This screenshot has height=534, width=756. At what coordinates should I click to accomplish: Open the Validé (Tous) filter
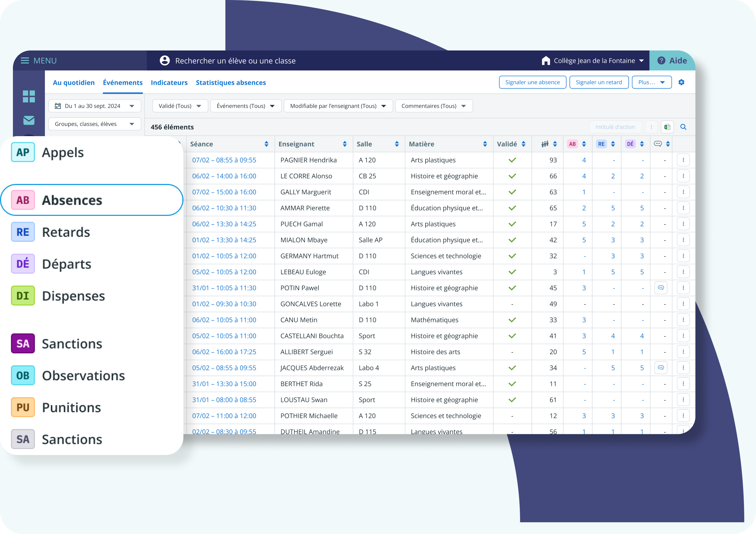[180, 106]
